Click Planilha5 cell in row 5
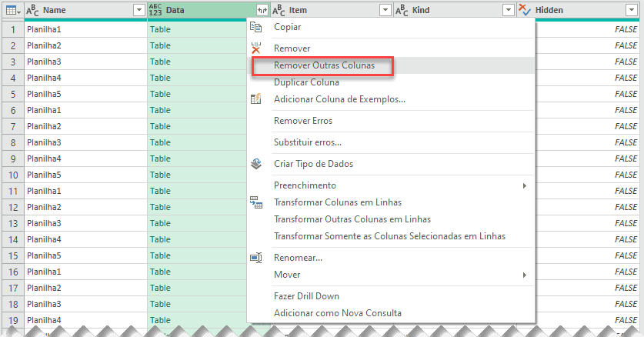The image size is (644, 337). pos(85,94)
